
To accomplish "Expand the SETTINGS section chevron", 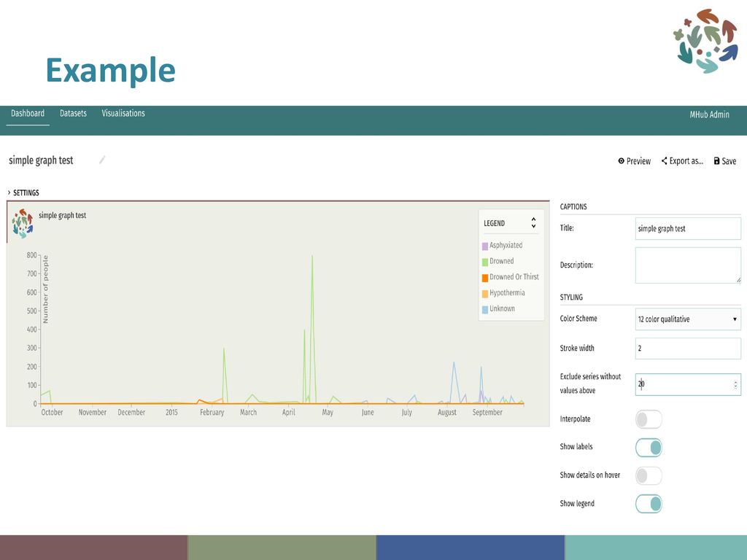I will tap(9, 192).
